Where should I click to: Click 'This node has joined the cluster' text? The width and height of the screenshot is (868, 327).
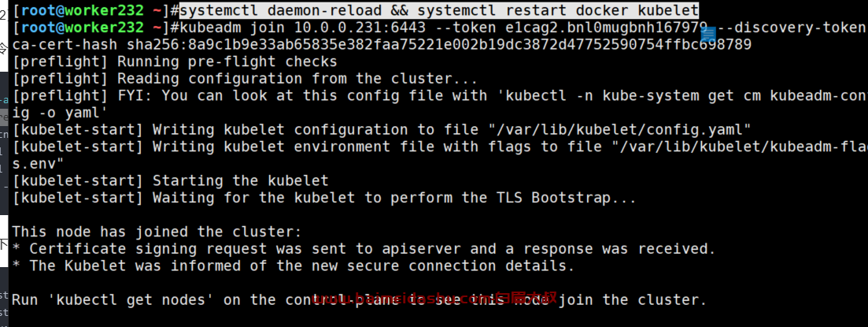click(157, 232)
